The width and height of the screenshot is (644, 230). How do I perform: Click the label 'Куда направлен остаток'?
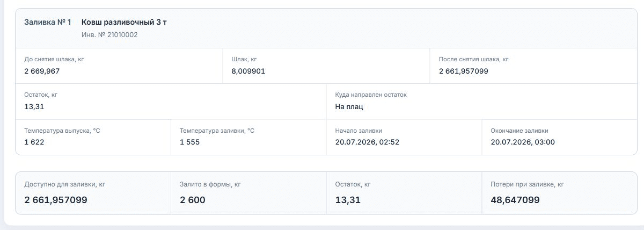371,95
